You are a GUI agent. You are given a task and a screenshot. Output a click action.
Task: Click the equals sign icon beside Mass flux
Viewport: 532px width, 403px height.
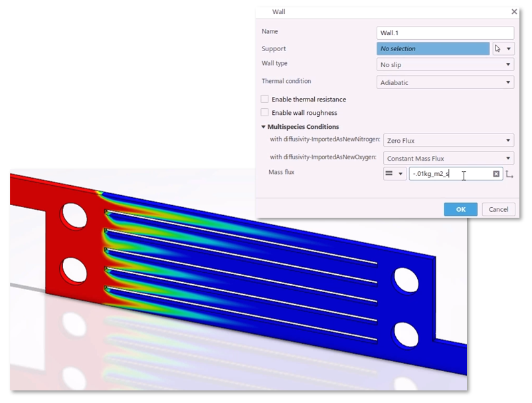pyautogui.click(x=389, y=174)
